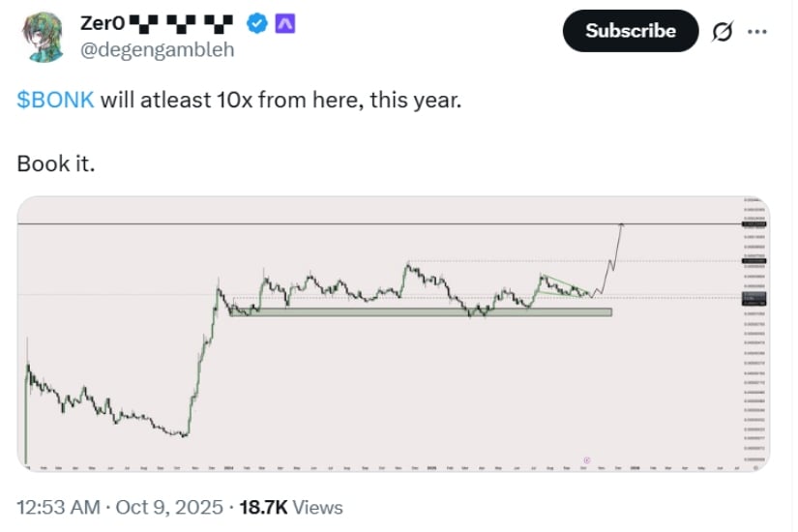Click the top target price label on axis

click(x=755, y=223)
